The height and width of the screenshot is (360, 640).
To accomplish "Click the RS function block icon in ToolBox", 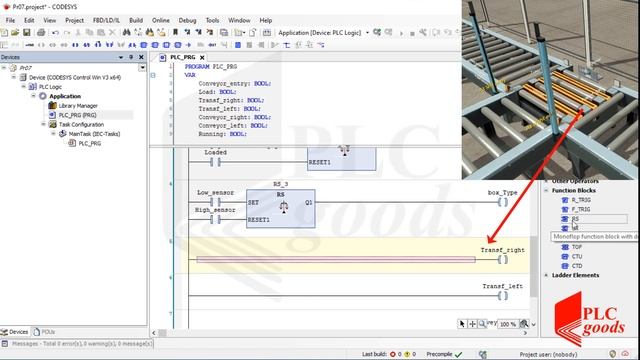I will (565, 219).
